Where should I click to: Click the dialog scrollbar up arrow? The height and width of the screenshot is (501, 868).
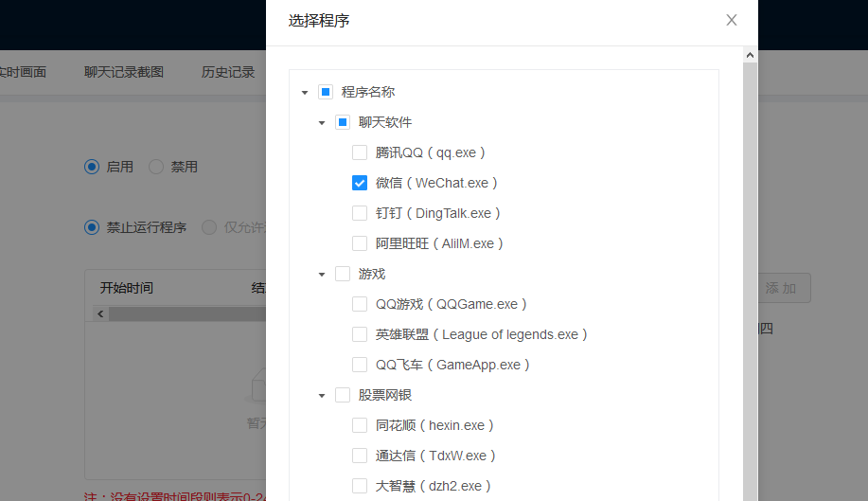point(750,55)
